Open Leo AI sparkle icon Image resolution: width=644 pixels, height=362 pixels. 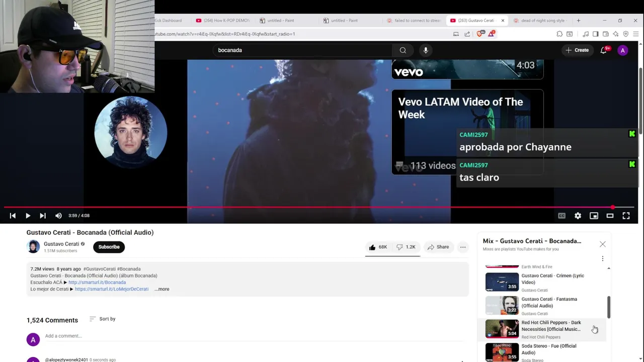point(616,34)
